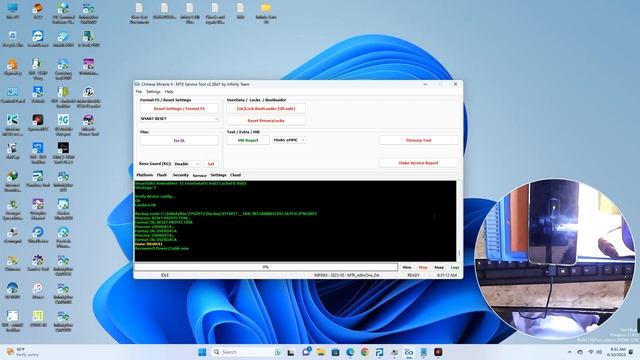Launch Google Chrome from the taskbar

[364, 352]
